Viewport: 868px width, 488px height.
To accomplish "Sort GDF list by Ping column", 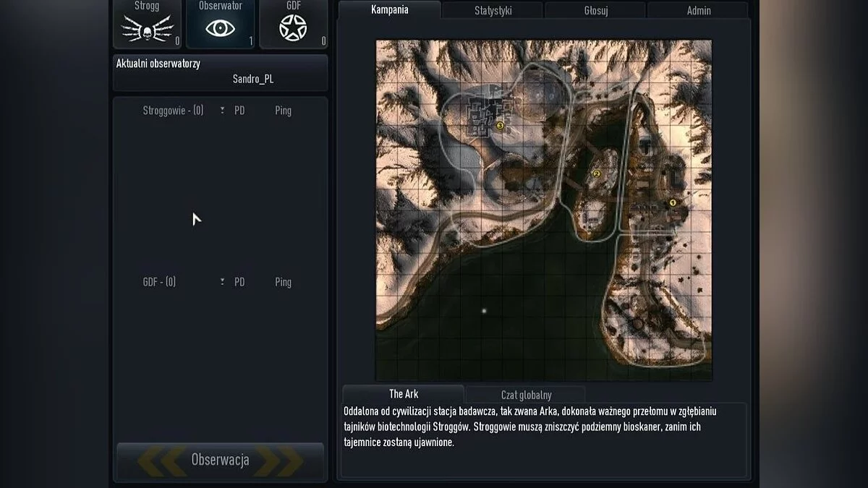I will (283, 282).
